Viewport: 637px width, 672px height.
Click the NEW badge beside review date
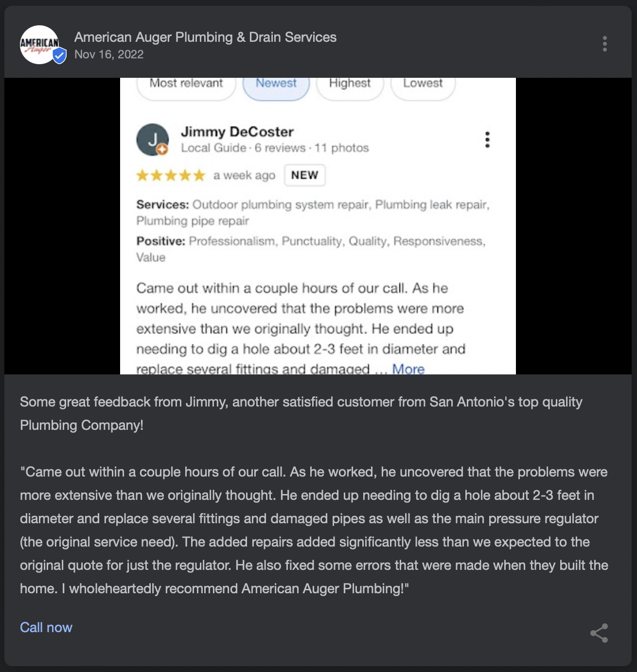click(x=304, y=176)
